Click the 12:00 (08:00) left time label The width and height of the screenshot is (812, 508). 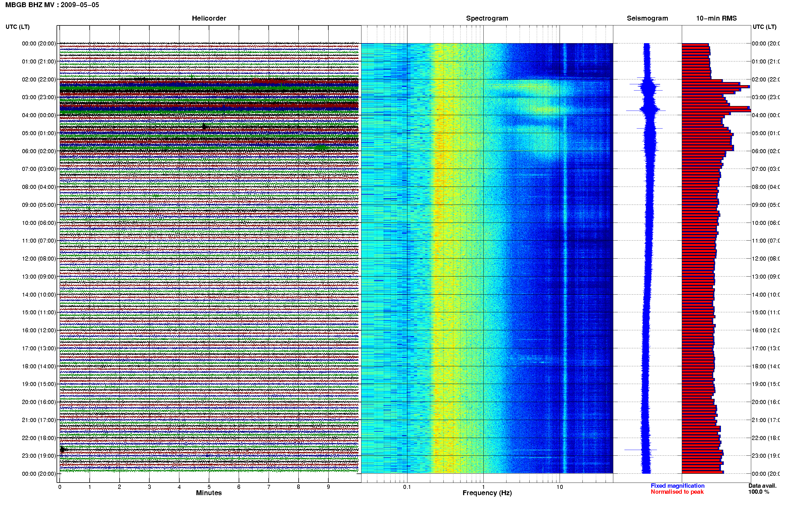pyautogui.click(x=39, y=259)
